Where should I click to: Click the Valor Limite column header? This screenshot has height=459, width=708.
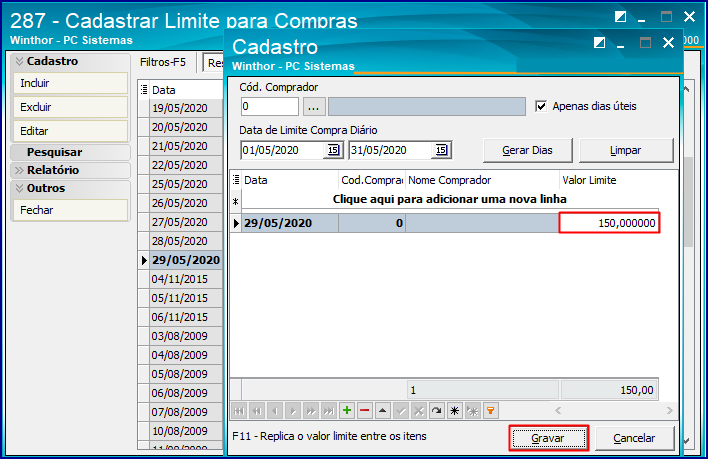(x=609, y=180)
